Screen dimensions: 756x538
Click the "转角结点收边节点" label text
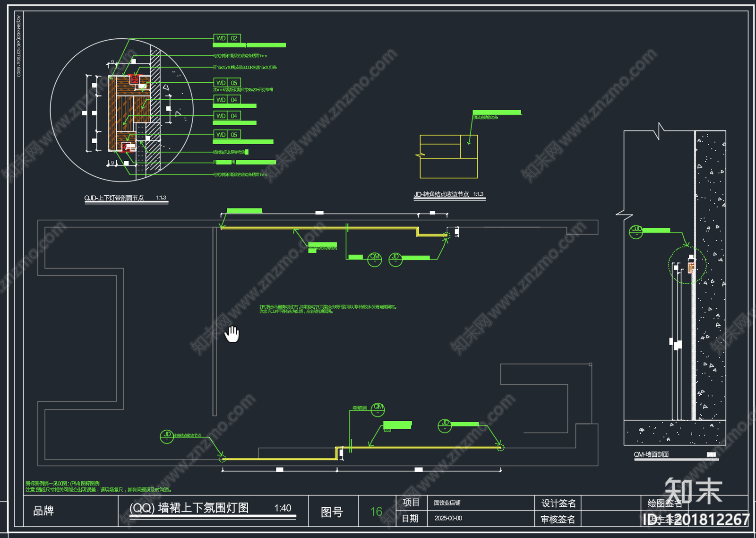point(188,435)
